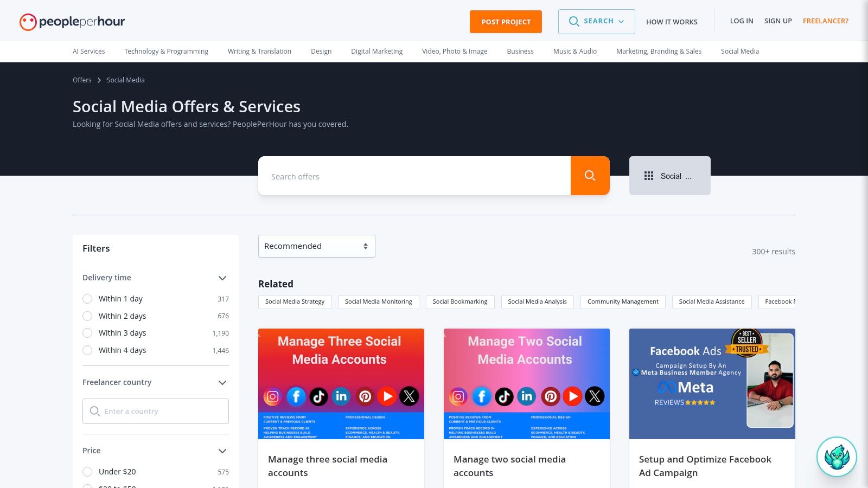
Task: Collapse the Freelancer country filter section
Action: (x=222, y=382)
